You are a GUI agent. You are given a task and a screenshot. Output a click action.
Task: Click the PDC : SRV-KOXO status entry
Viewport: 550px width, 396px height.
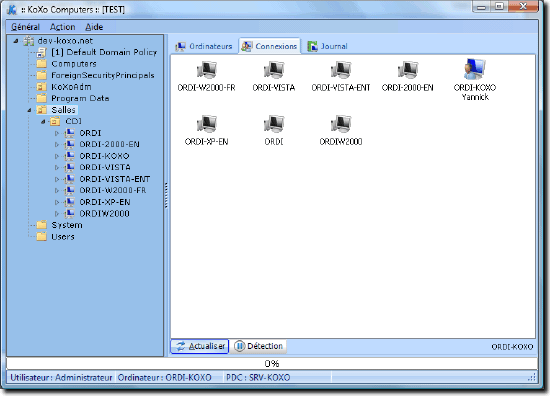pyautogui.click(x=258, y=378)
